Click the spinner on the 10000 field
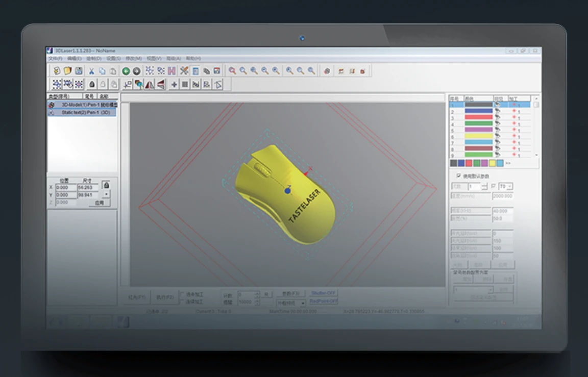 click(x=257, y=301)
